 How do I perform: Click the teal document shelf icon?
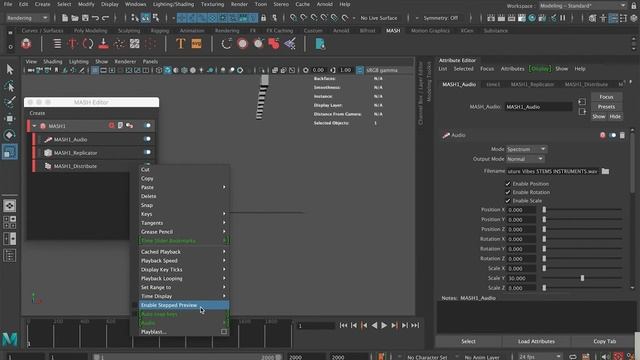point(320,44)
